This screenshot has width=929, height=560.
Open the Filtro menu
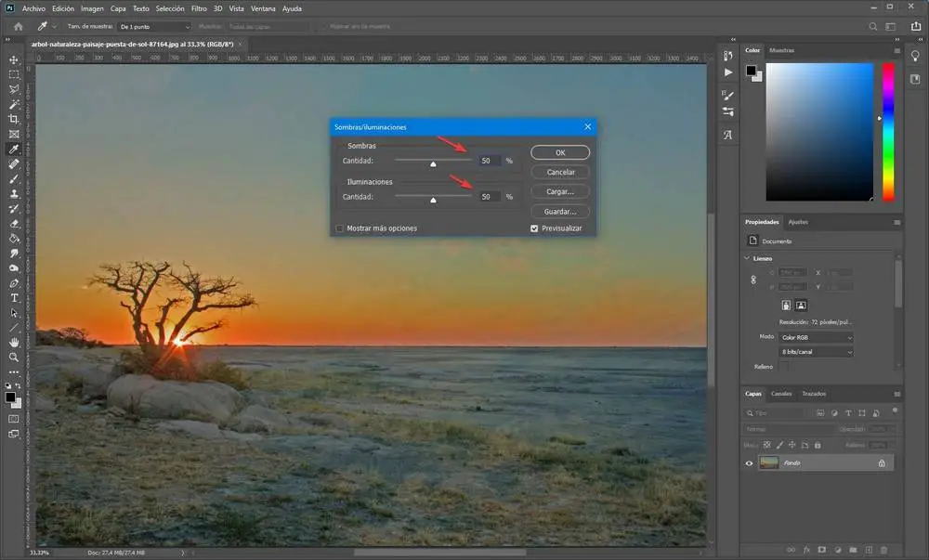tap(199, 8)
